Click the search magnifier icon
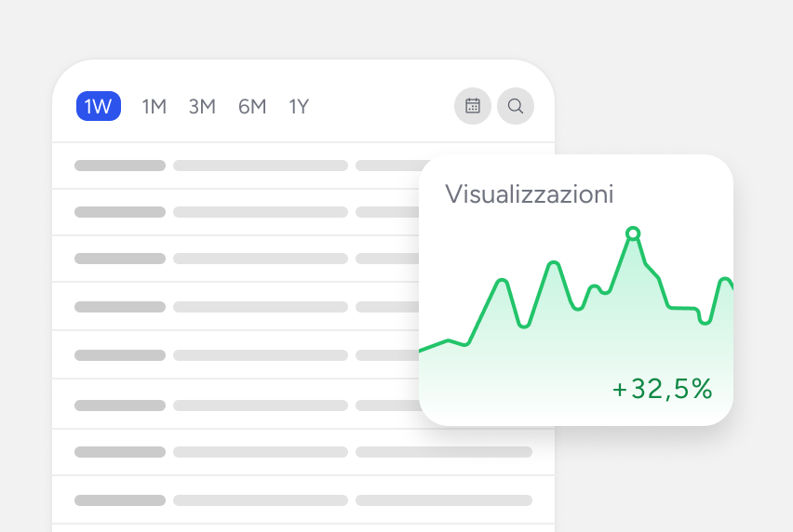 coord(515,106)
